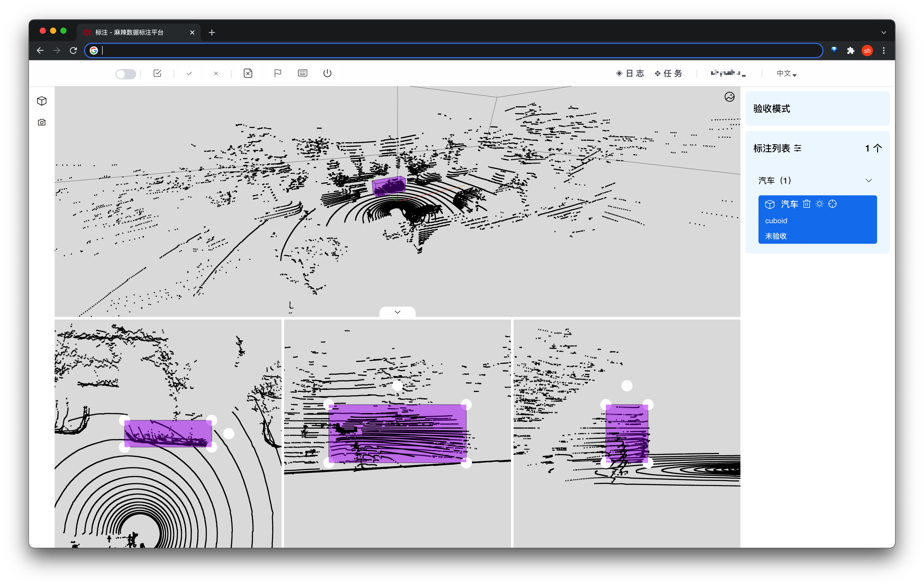The image size is (924, 586).
Task: Click the checkbox-style icon in toolbar
Action: click(x=157, y=73)
